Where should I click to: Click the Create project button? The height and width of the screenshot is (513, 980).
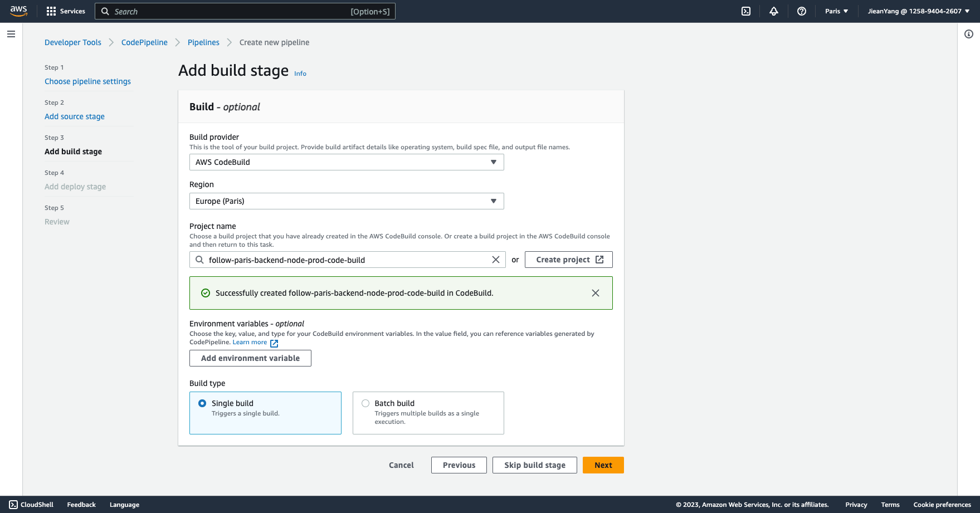tap(569, 260)
